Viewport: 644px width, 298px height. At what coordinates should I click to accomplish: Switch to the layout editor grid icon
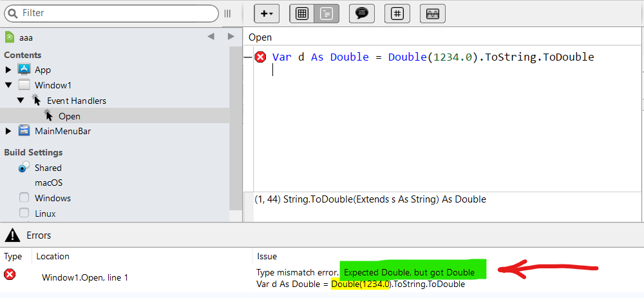click(301, 14)
